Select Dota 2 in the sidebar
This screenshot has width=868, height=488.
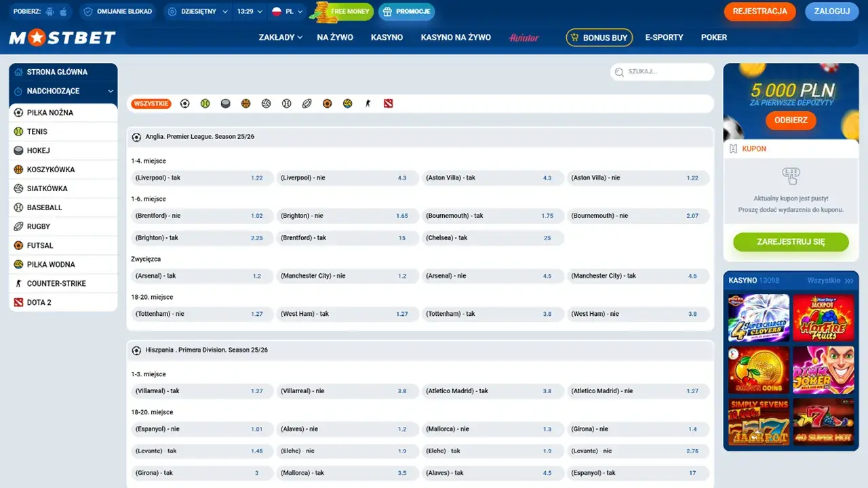63,302
